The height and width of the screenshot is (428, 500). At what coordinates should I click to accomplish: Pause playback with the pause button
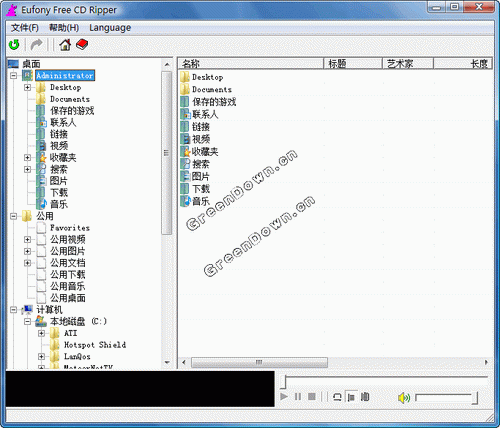(x=298, y=397)
